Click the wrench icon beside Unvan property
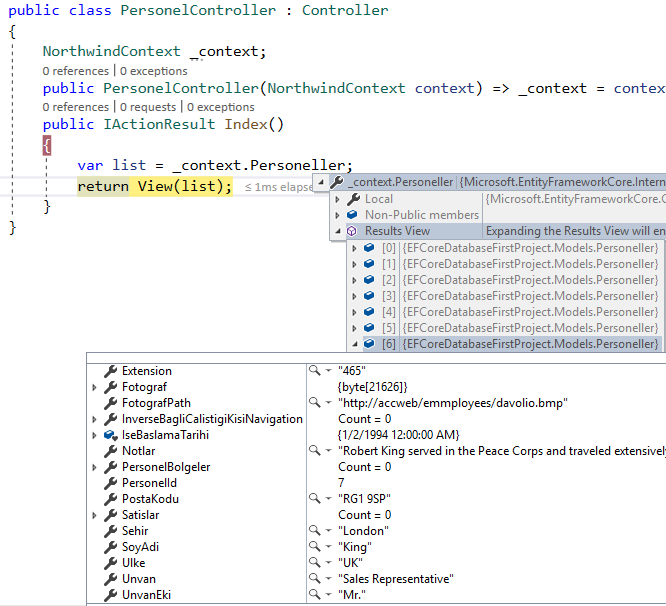Image resolution: width=666 pixels, height=606 pixels. tap(110, 579)
